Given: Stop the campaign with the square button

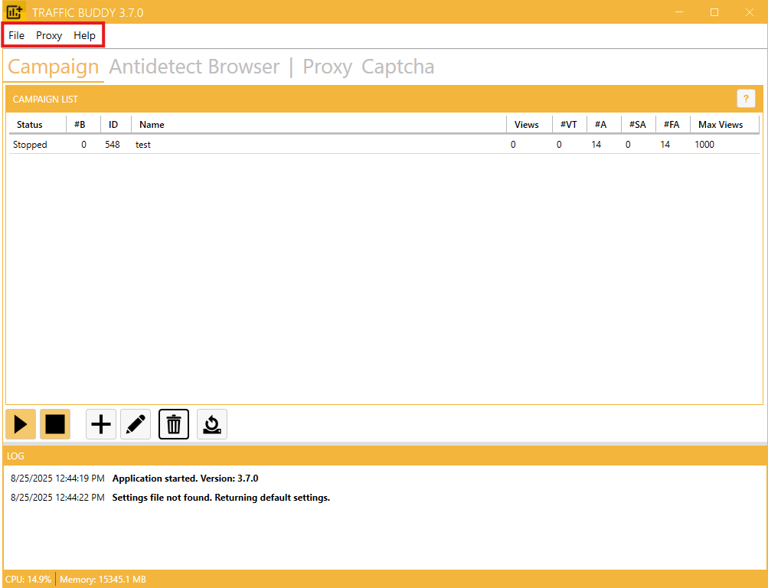Looking at the screenshot, I should 55,424.
